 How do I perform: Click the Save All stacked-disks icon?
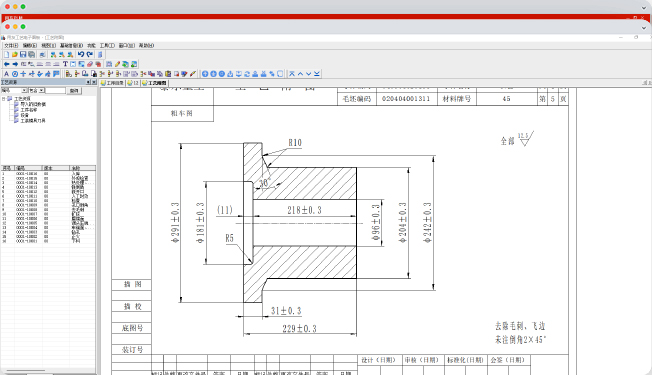click(x=31, y=54)
